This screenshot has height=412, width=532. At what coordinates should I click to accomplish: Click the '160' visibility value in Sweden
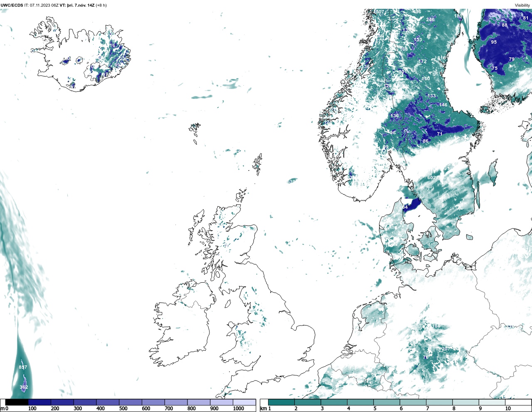click(x=426, y=79)
